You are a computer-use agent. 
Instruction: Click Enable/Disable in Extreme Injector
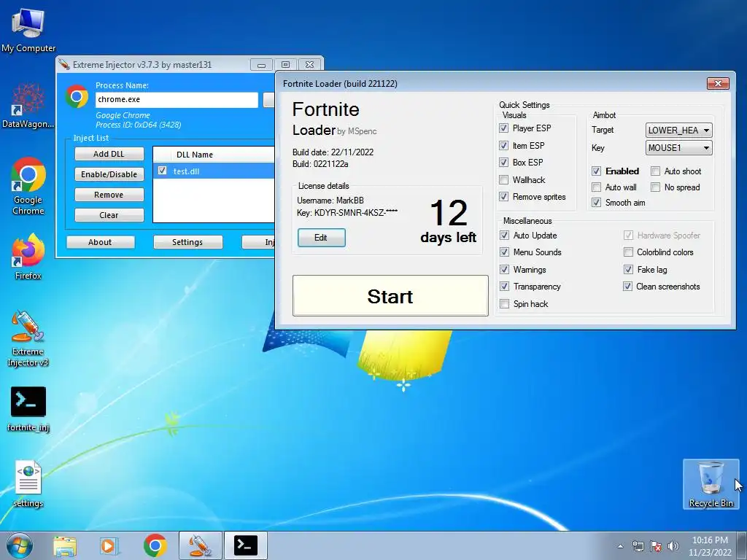(x=109, y=174)
